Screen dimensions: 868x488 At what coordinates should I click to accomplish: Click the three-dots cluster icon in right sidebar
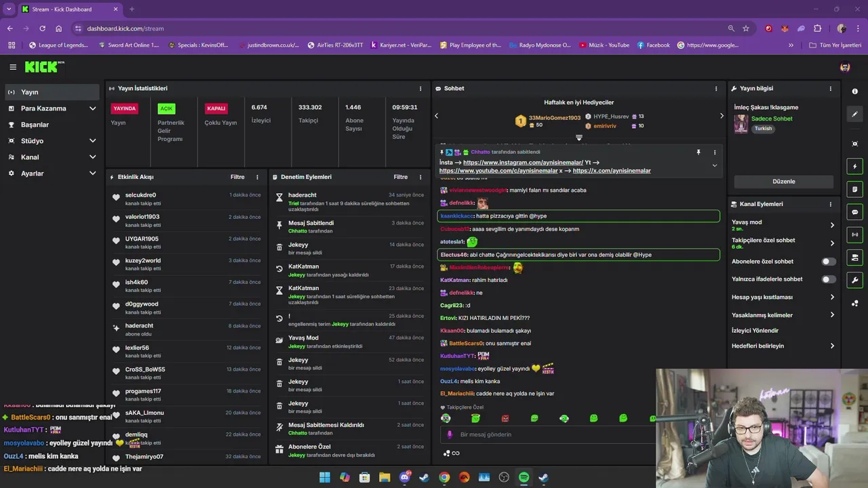coord(854,303)
